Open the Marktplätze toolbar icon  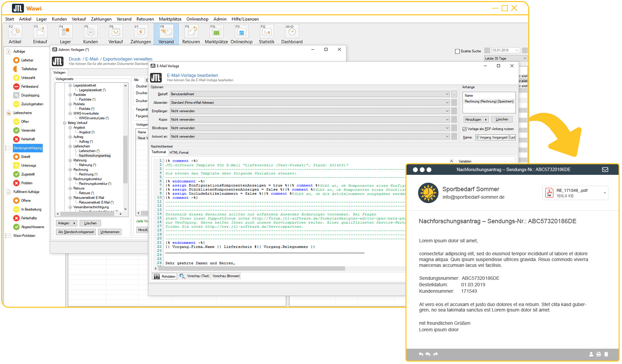216,32
